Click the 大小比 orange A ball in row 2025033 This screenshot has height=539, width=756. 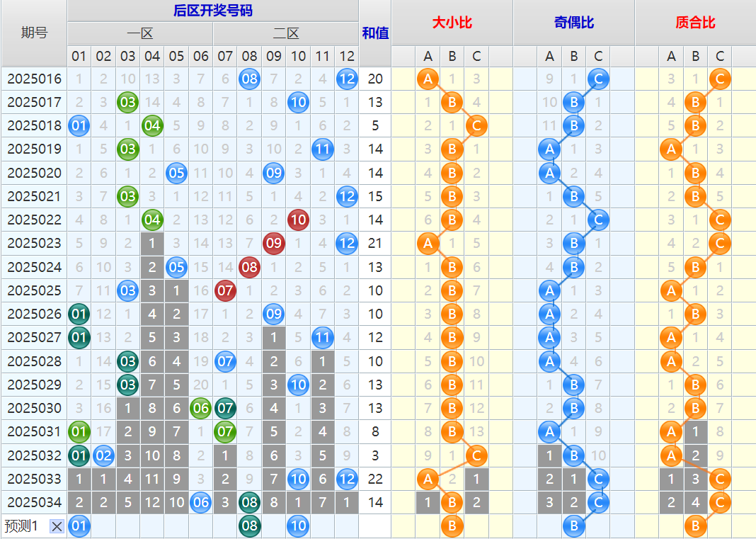pos(428,480)
